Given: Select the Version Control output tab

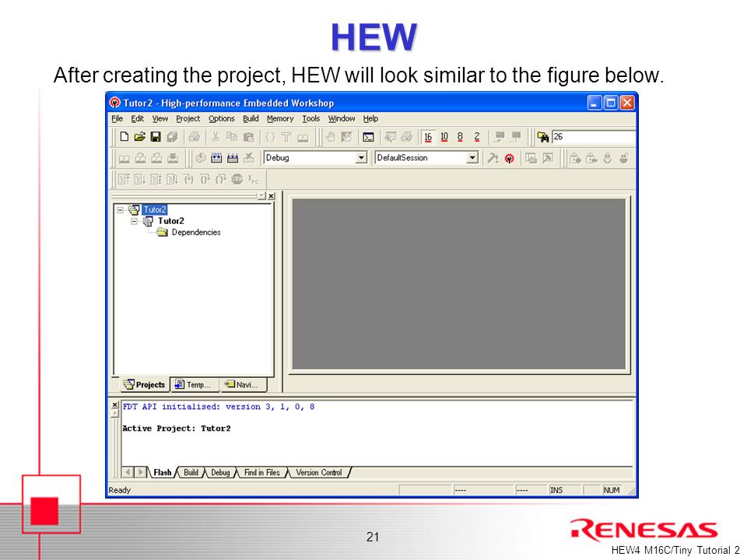Looking at the screenshot, I should [319, 472].
